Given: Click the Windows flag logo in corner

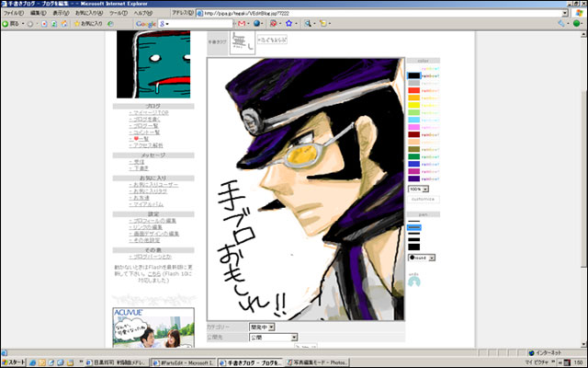Looking at the screenshot, I should [580, 13].
